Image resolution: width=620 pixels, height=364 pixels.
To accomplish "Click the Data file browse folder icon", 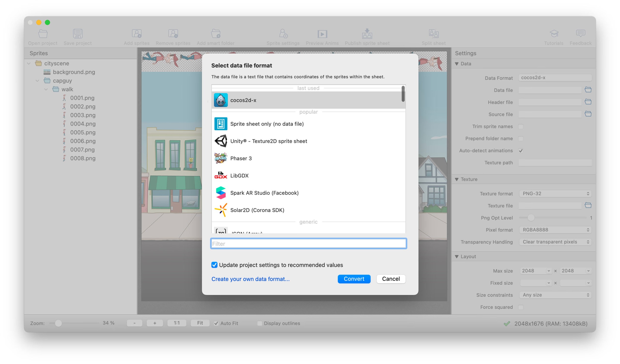I will (588, 90).
